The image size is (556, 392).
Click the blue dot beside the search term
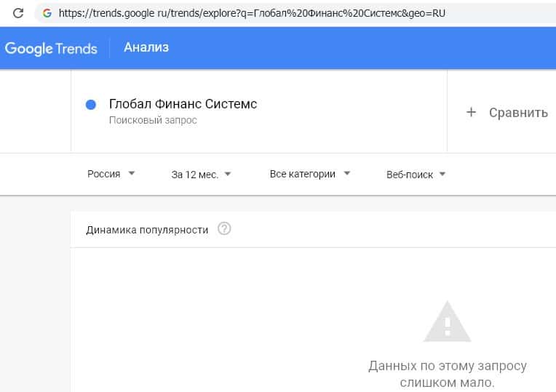(91, 105)
